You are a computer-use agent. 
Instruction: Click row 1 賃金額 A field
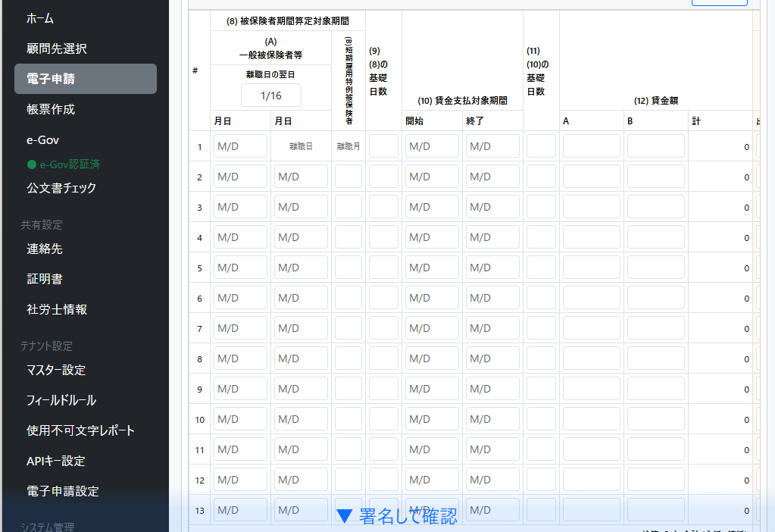(592, 146)
